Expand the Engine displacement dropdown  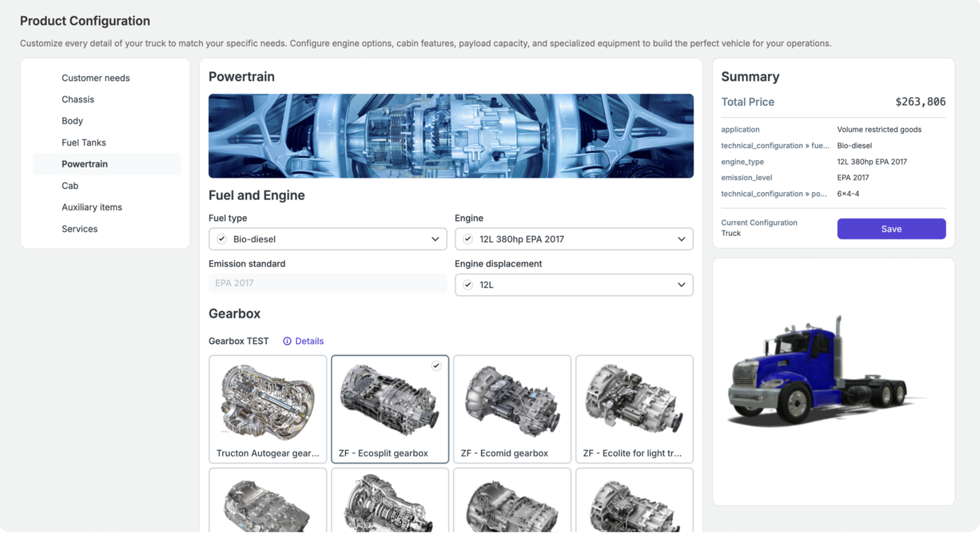pos(682,284)
